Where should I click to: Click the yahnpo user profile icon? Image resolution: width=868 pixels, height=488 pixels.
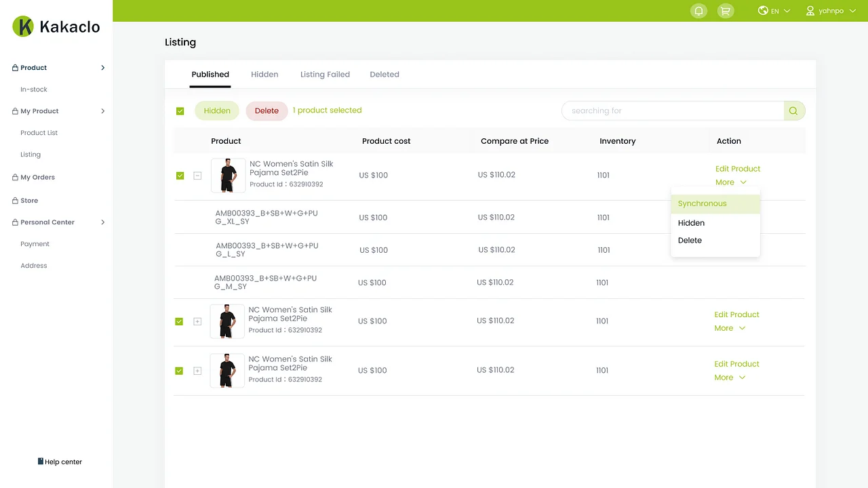click(x=810, y=11)
